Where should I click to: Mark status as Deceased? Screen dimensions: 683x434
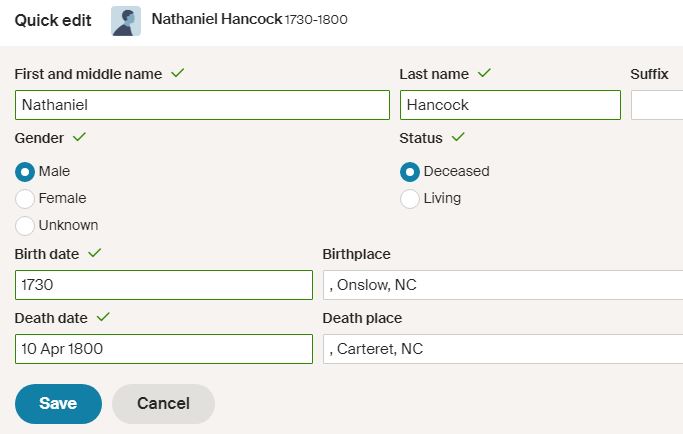pyautogui.click(x=409, y=172)
